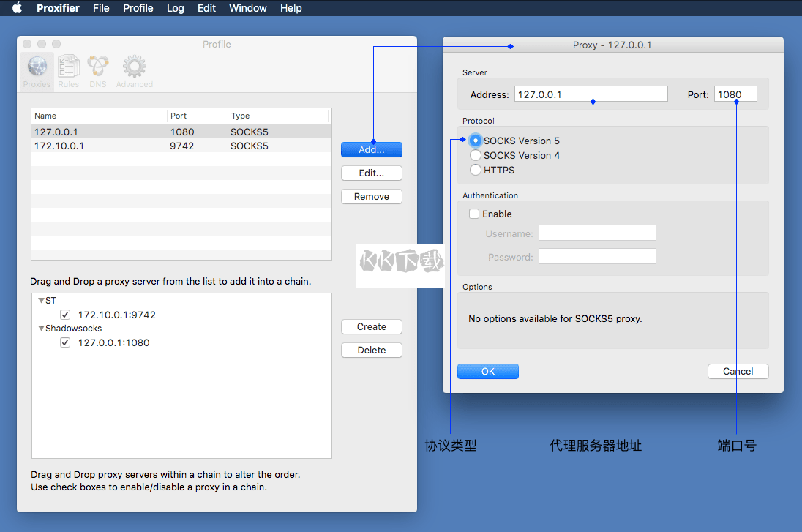Toggle the 127.0.0.1:1080 chain checkbox

pos(66,342)
